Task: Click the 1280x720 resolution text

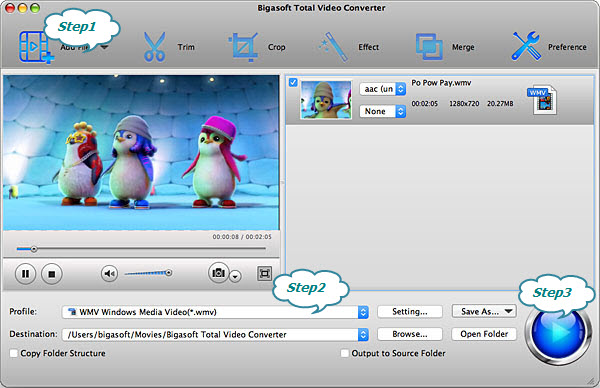Action: point(464,103)
